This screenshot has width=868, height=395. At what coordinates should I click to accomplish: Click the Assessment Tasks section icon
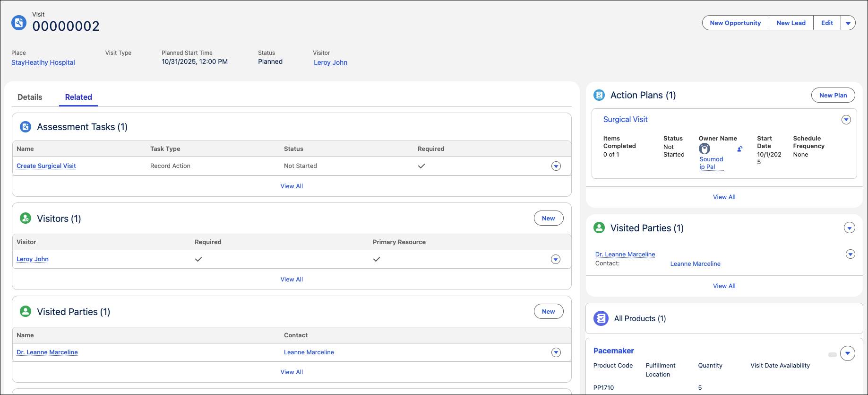[26, 127]
